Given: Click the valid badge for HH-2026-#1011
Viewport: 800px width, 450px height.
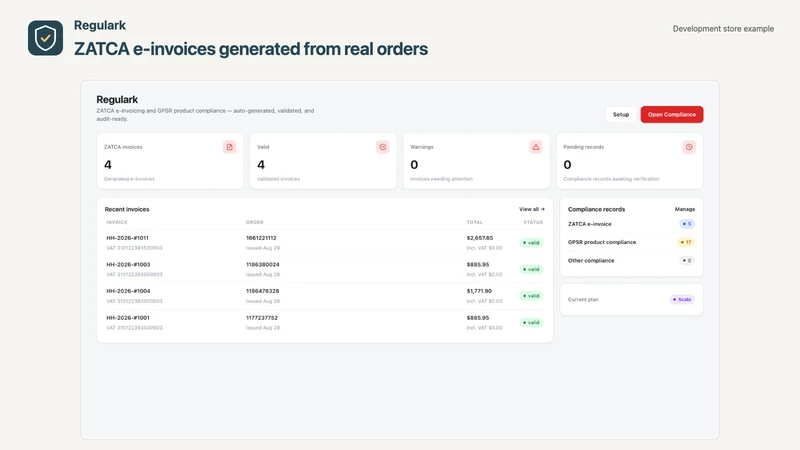Looking at the screenshot, I should (531, 243).
